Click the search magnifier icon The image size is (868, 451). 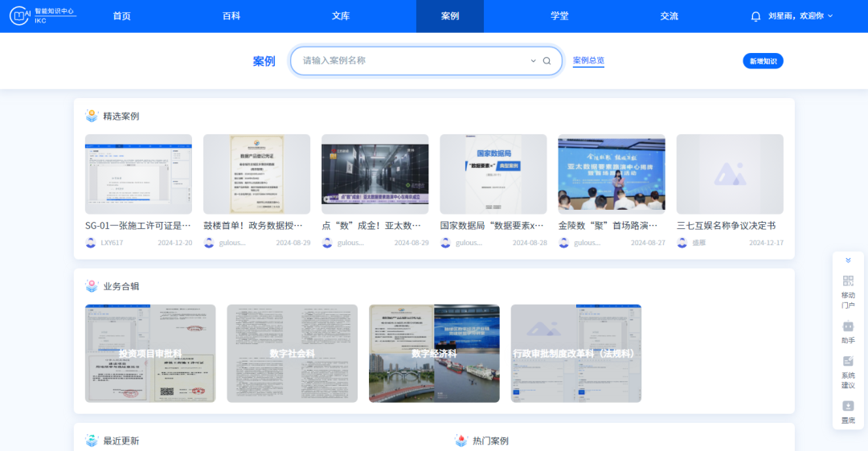click(547, 61)
